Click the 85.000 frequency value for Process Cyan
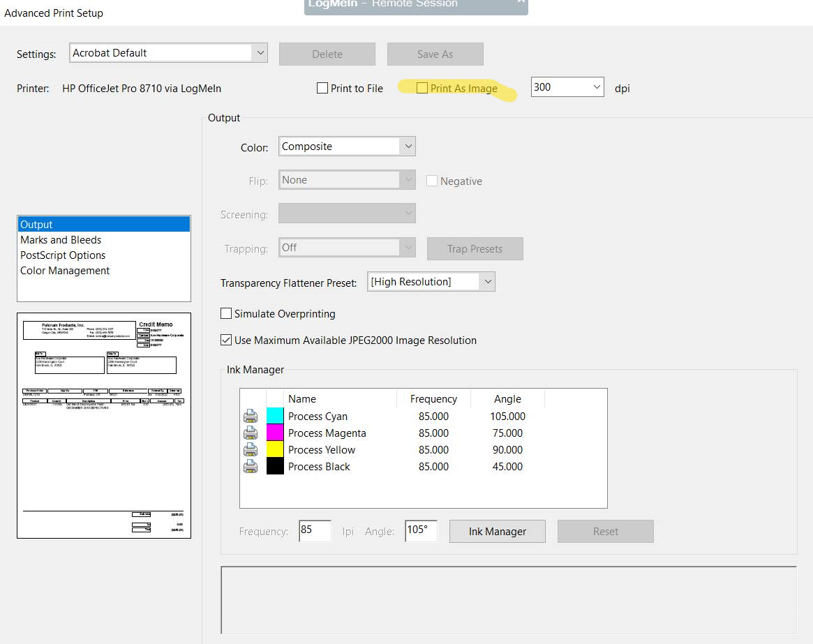Viewport: 813px width, 644px height. (433, 417)
